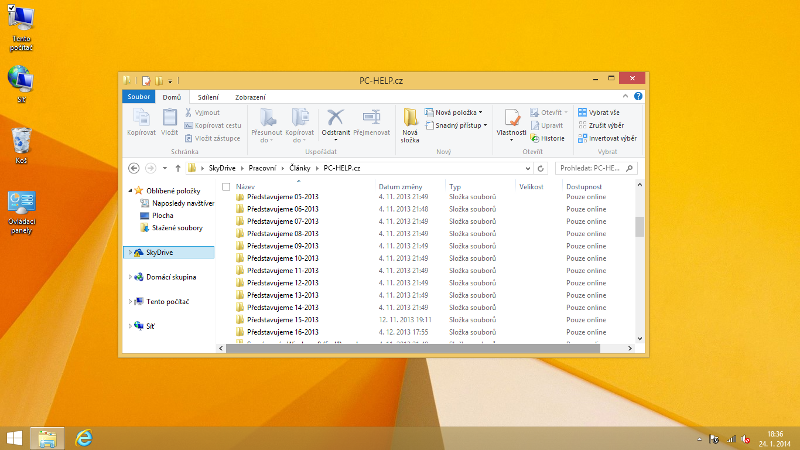Toggle the select-all checkbox beside Název
Image resolution: width=800 pixels, height=450 pixels.
(226, 187)
